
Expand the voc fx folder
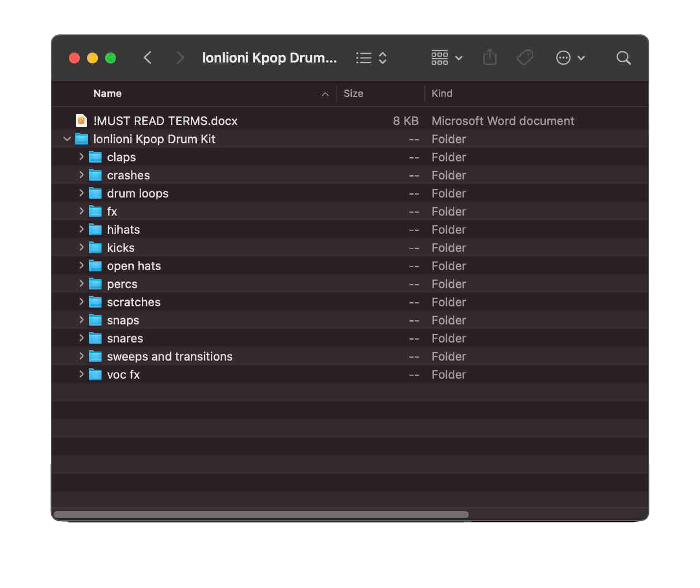[x=81, y=374]
